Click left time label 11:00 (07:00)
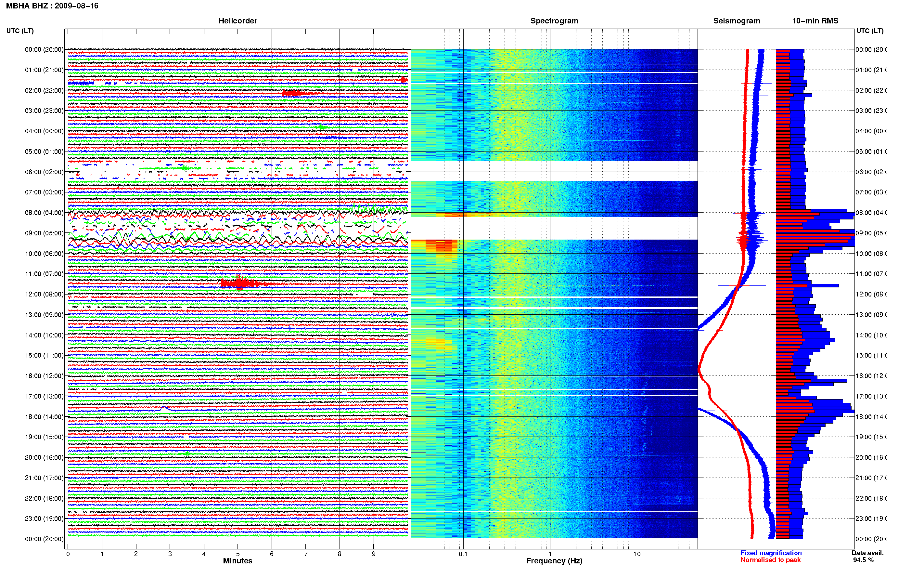Image resolution: width=924 pixels, height=578 pixels. click(x=44, y=274)
